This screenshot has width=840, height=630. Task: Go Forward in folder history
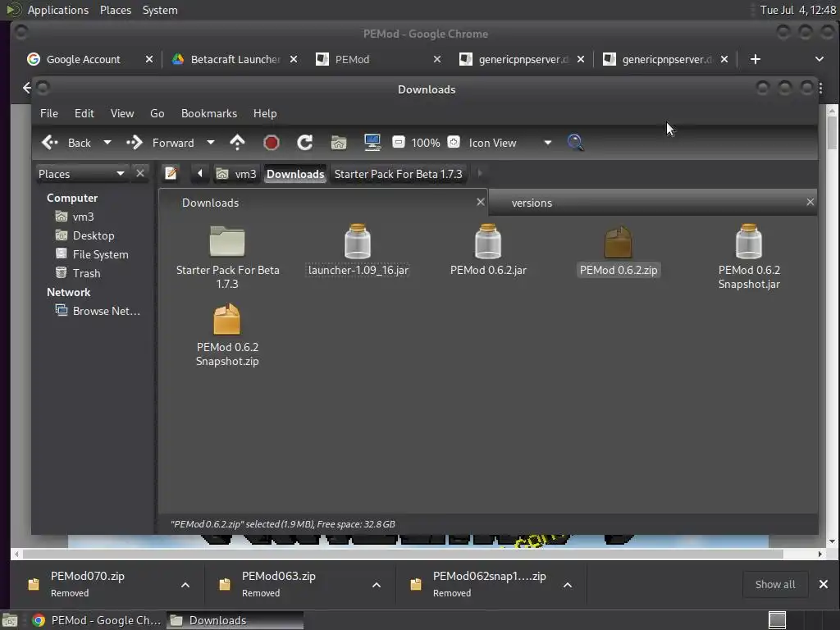click(160, 143)
